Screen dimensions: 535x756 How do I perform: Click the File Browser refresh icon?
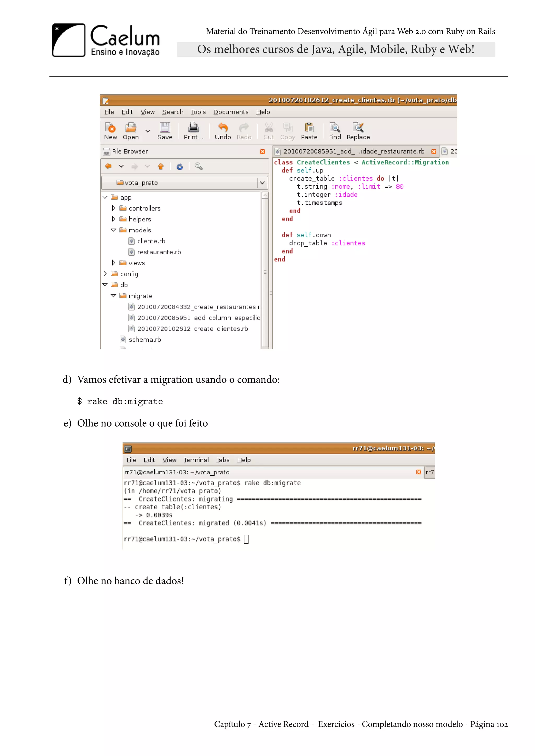(179, 166)
